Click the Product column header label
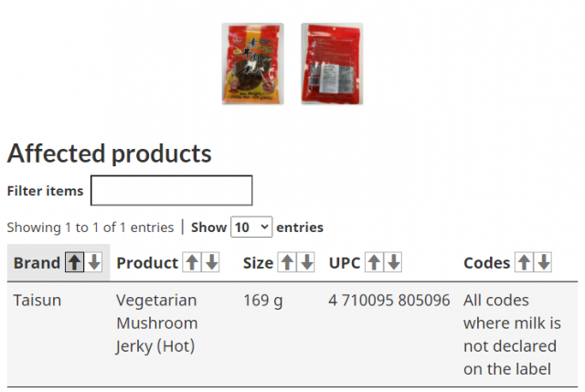Screen dimensions: 585x392 [147, 263]
